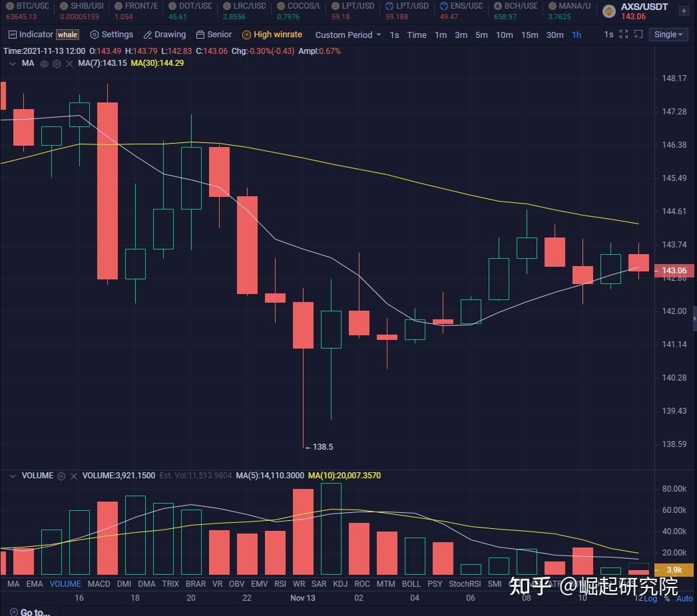The width and height of the screenshot is (697, 616).
Task: Open chart Settings via the gear icon
Action: tap(111, 34)
